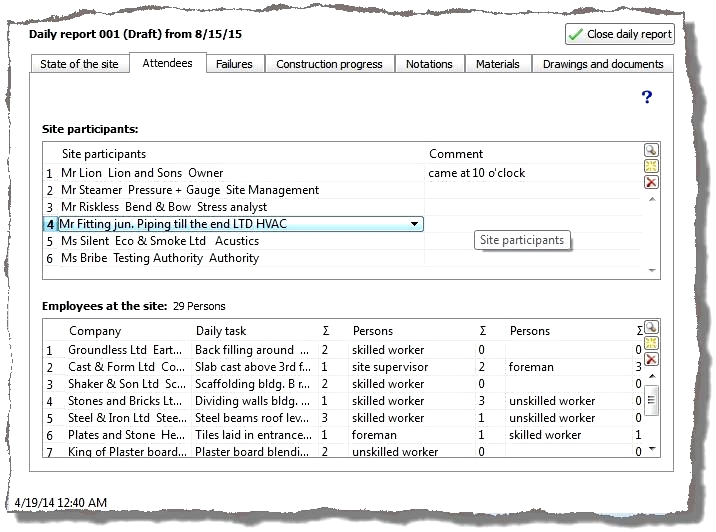The width and height of the screenshot is (716, 532).
Task: Click the 'Slab cast above 3rd f...' task cell
Action: point(253,367)
